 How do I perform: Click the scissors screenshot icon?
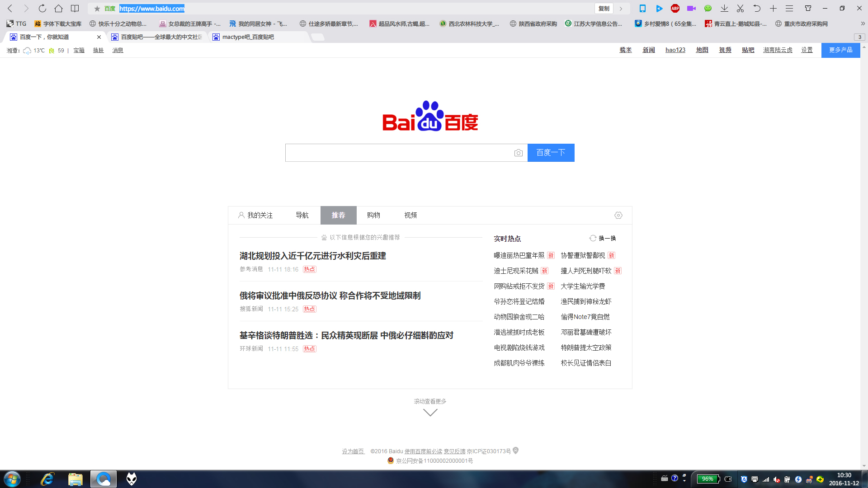click(x=740, y=9)
